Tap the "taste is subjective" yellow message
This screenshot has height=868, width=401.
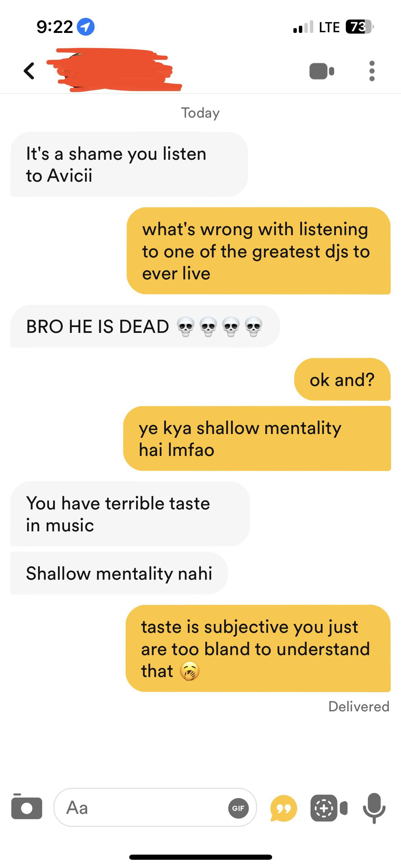[x=258, y=649]
